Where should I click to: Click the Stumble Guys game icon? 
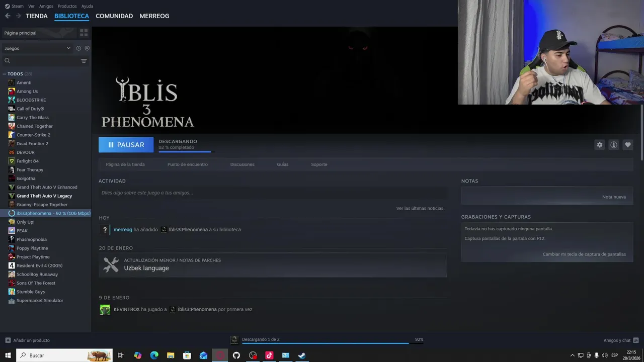tap(12, 292)
